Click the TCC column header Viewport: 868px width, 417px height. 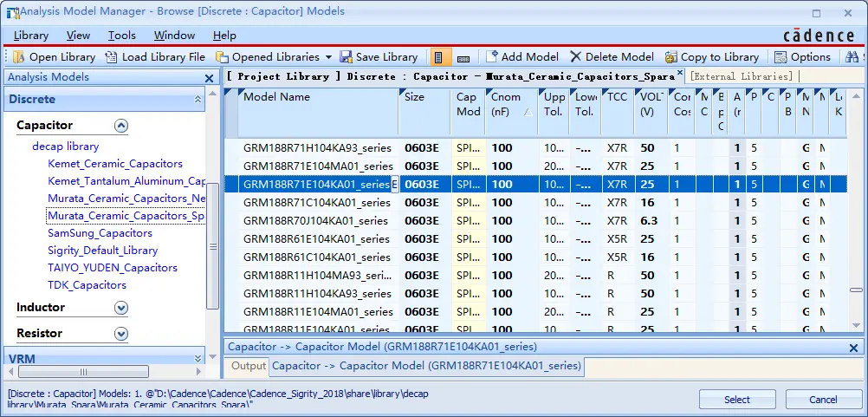click(619, 112)
